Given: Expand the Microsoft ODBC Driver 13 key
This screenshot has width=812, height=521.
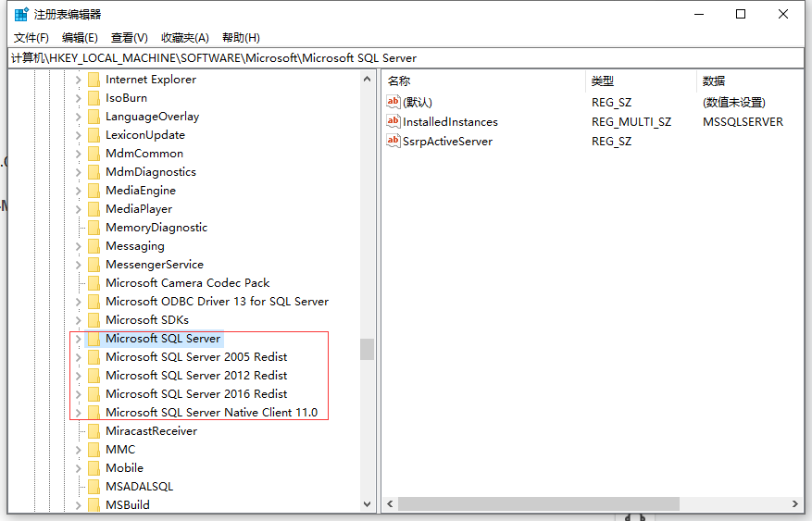Looking at the screenshot, I should point(78,302).
